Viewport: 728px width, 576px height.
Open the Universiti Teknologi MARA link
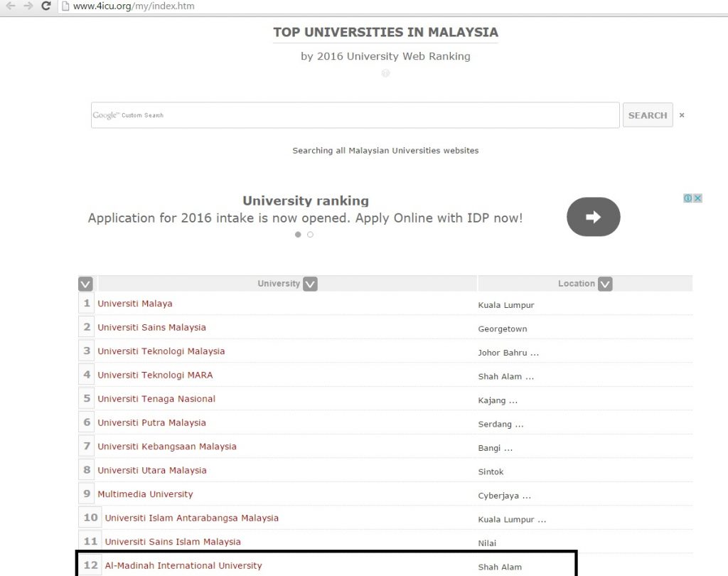tap(155, 375)
